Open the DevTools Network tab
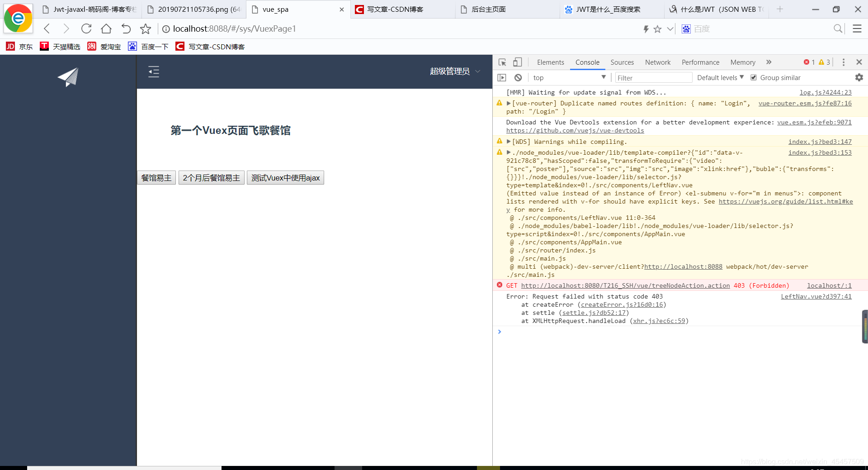 [658, 62]
